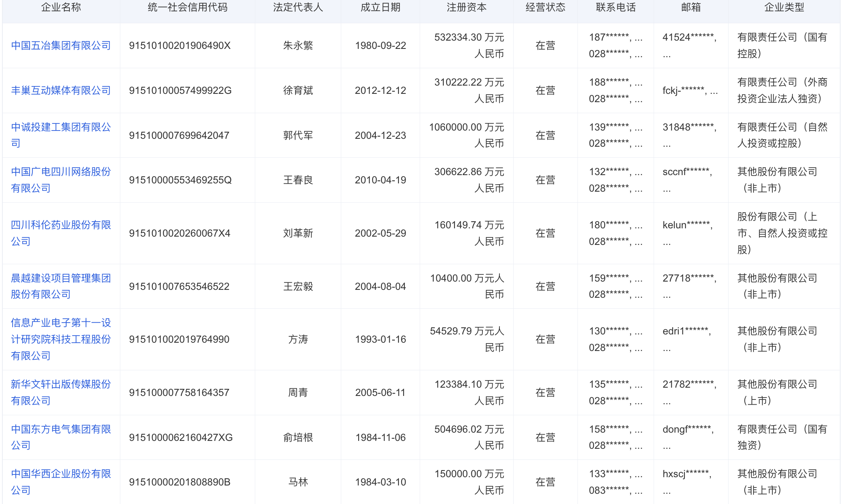
Task: Select credit code 9151000062160427XG
Action: pos(181,437)
